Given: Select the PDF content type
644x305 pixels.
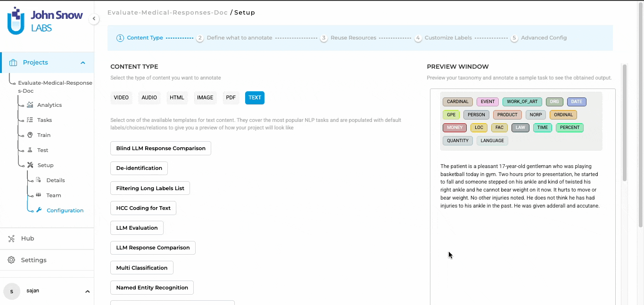Looking at the screenshot, I should 231,97.
